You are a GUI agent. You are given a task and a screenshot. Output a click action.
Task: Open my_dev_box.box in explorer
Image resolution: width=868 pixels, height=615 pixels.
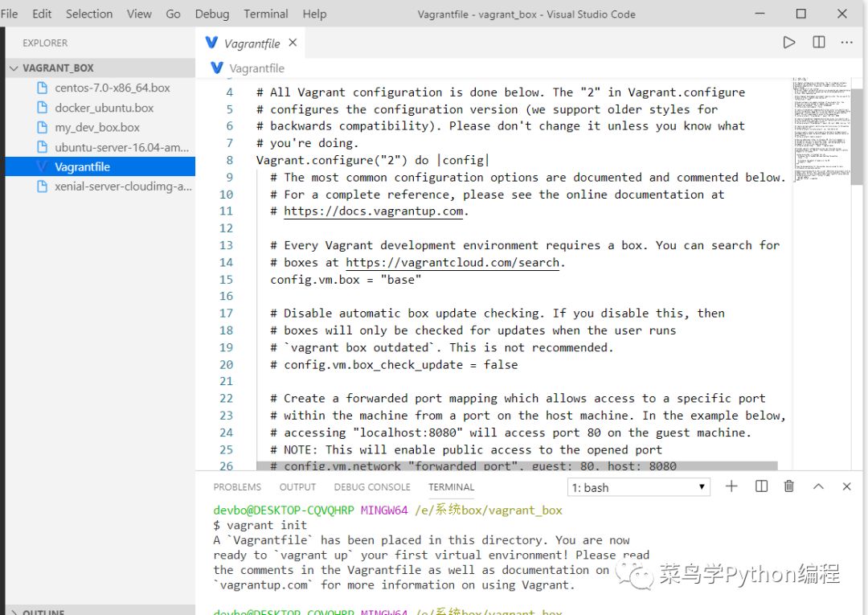coord(97,127)
